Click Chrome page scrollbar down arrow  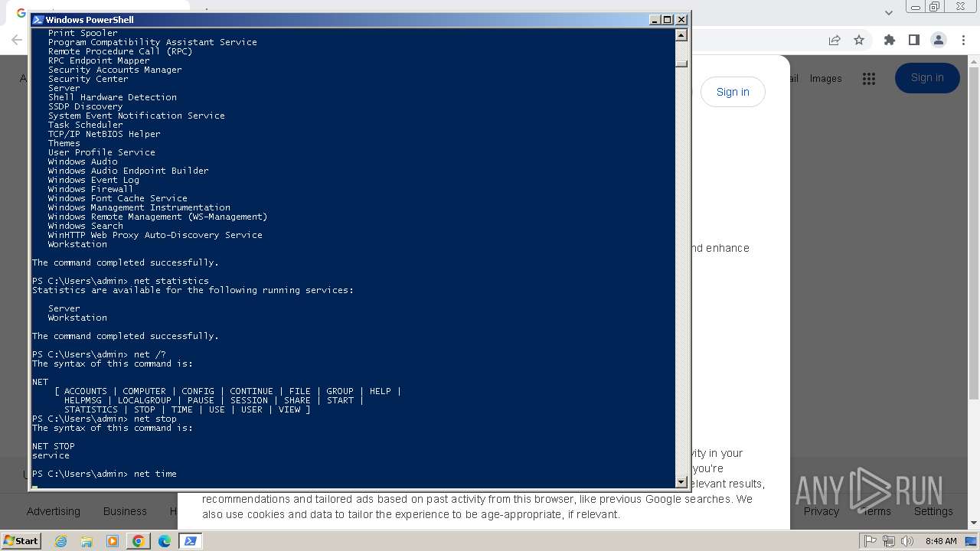(974, 523)
